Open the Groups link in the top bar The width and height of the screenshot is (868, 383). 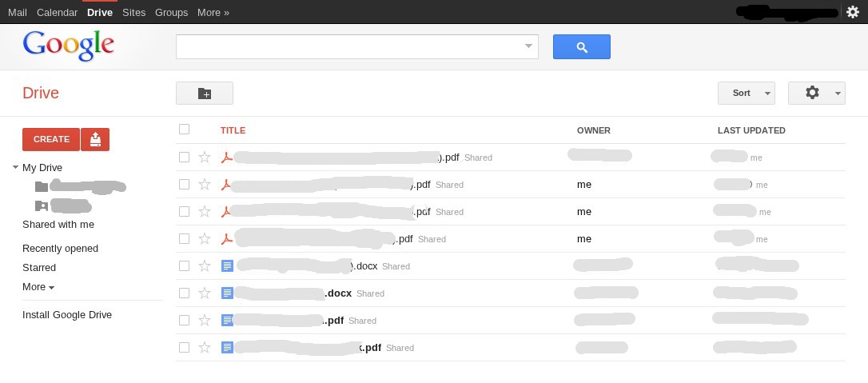pyautogui.click(x=171, y=12)
